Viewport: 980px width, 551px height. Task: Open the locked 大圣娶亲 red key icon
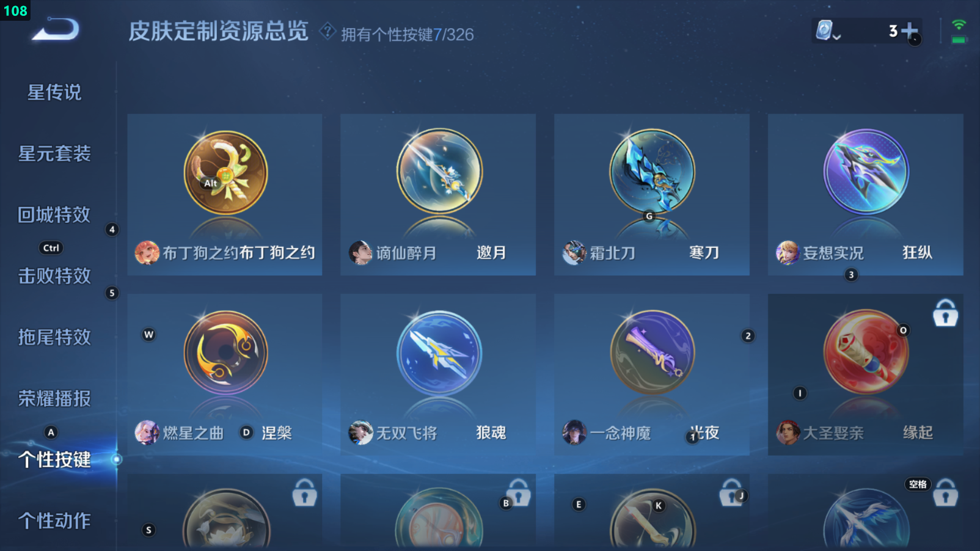click(866, 352)
